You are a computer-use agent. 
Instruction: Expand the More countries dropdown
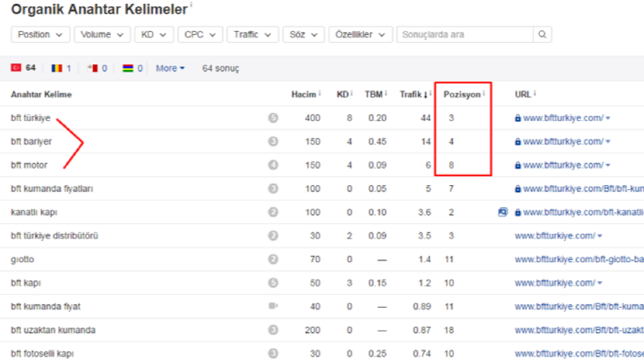click(x=170, y=68)
